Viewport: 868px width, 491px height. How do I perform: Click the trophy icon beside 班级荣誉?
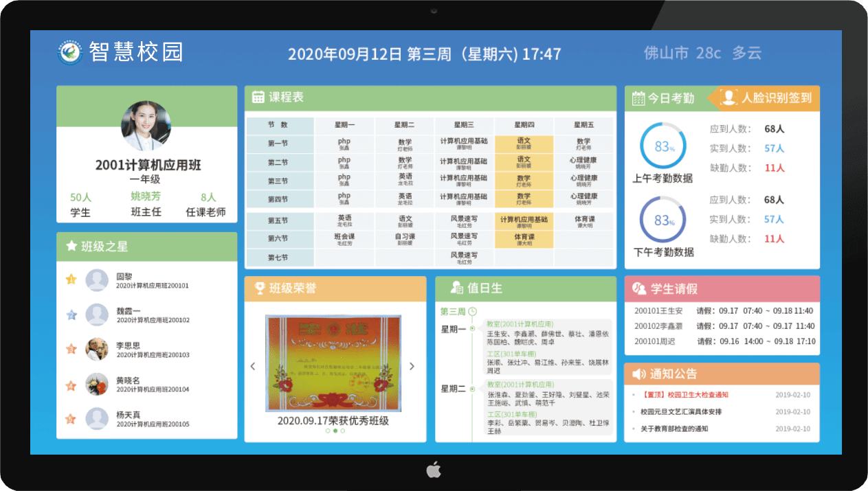[259, 288]
